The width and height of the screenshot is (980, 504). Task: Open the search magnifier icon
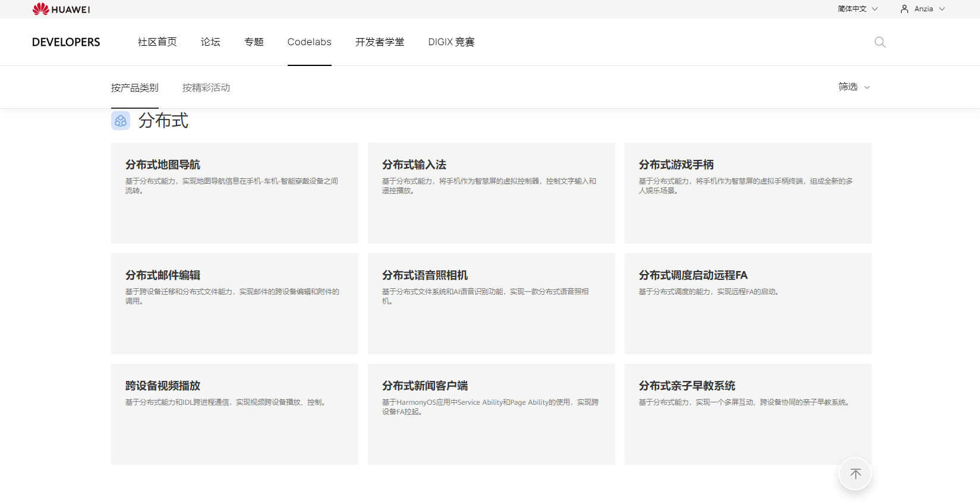(880, 42)
